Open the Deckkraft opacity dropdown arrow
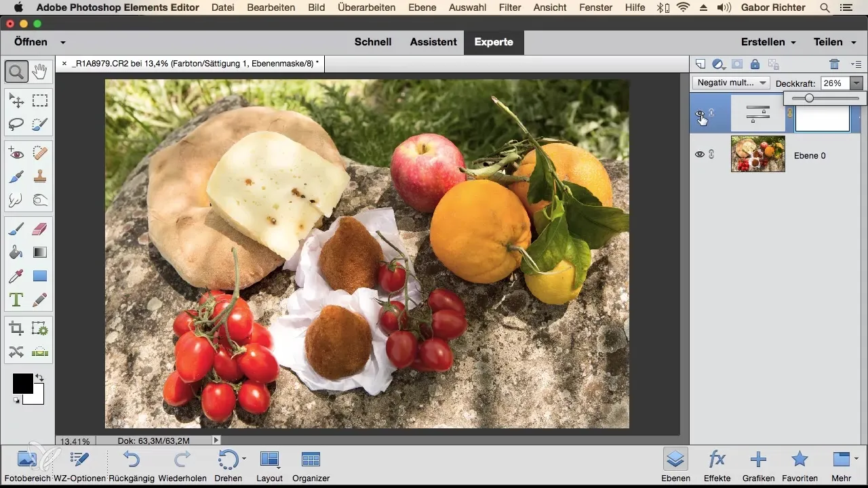The height and width of the screenshot is (488, 868). 857,83
